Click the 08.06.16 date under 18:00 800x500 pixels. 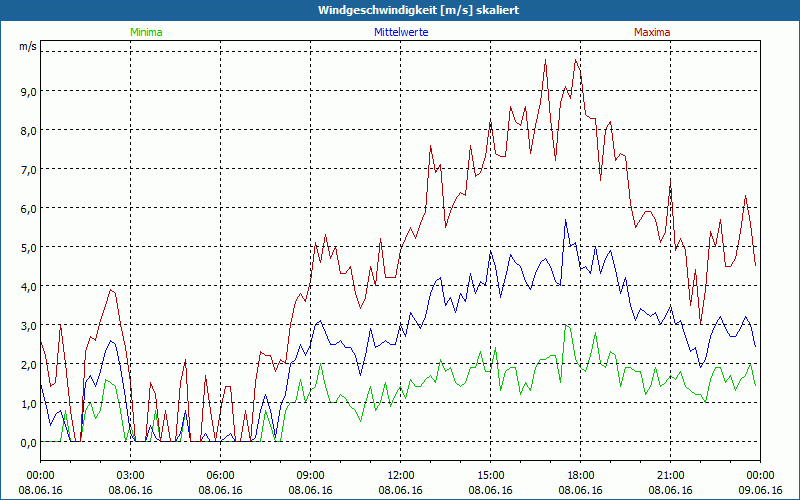[x=580, y=490]
